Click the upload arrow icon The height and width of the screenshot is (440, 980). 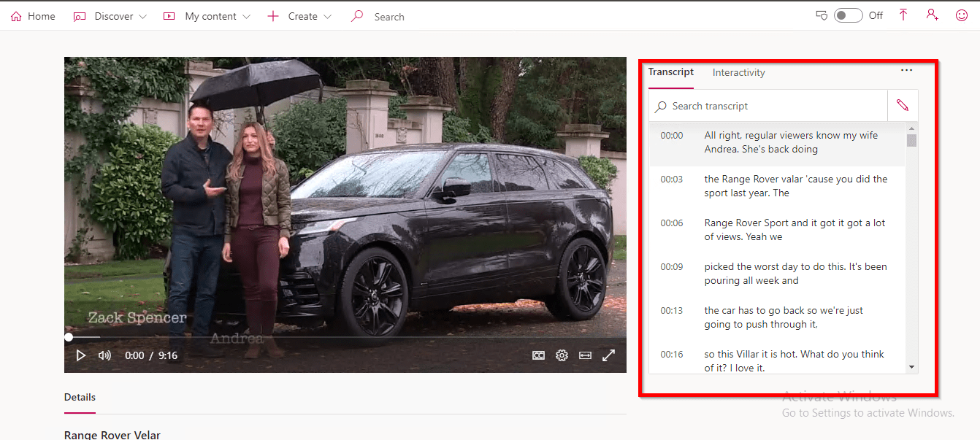tap(903, 15)
